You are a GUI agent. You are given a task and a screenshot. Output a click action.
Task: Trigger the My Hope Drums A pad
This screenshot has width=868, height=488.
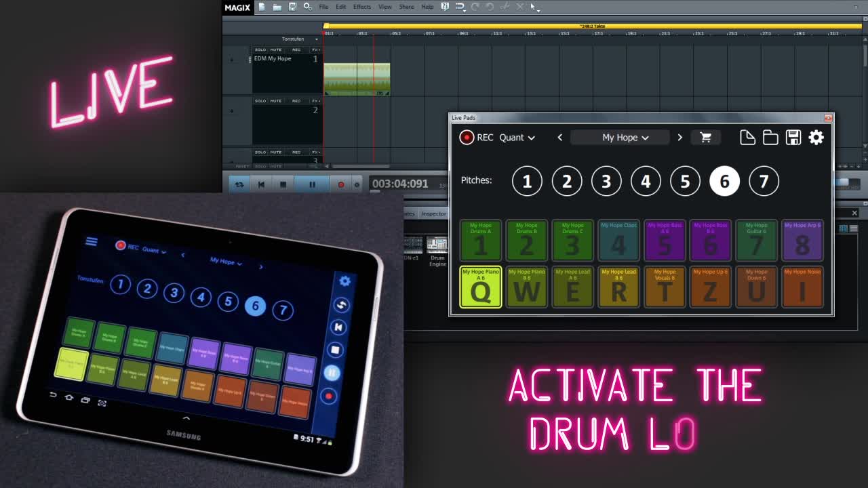coord(480,241)
